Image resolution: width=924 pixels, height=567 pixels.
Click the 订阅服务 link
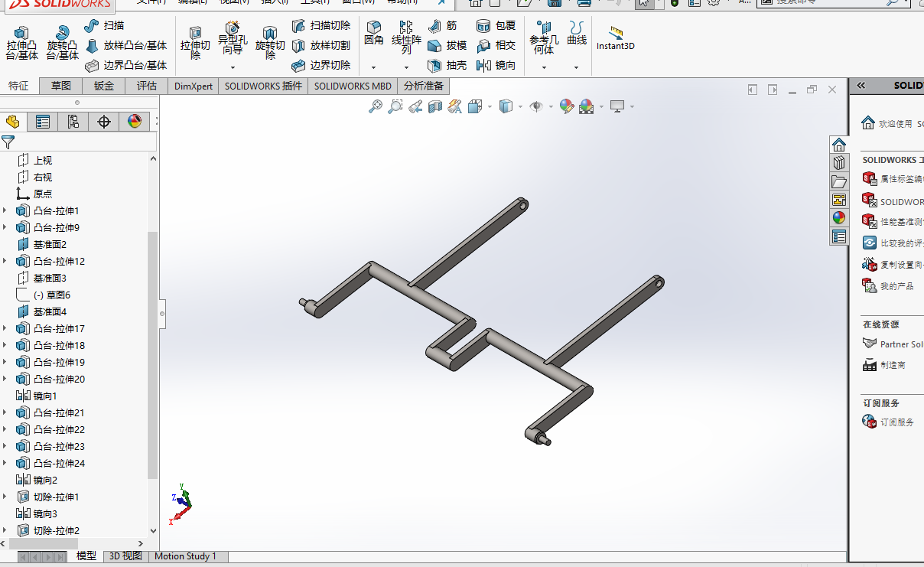click(897, 422)
